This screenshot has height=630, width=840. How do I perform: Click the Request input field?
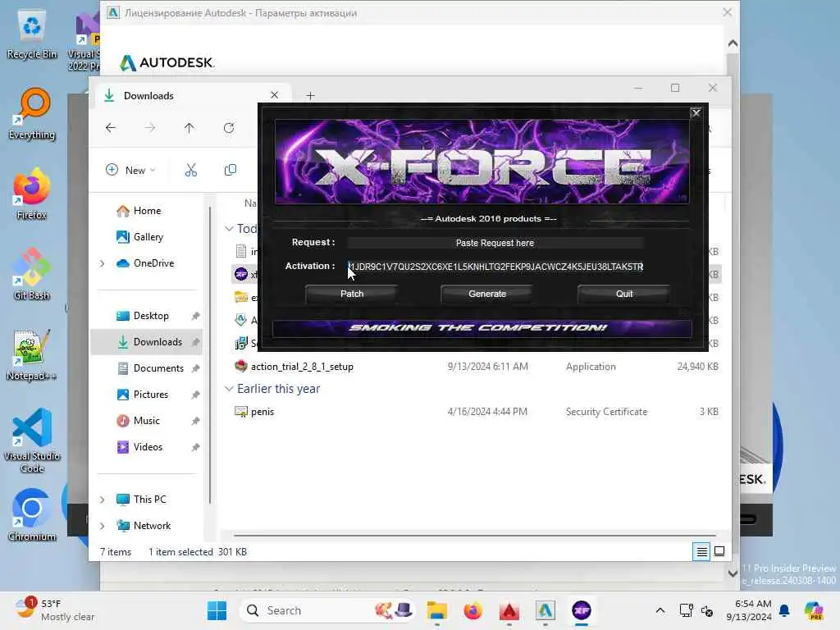(x=495, y=243)
